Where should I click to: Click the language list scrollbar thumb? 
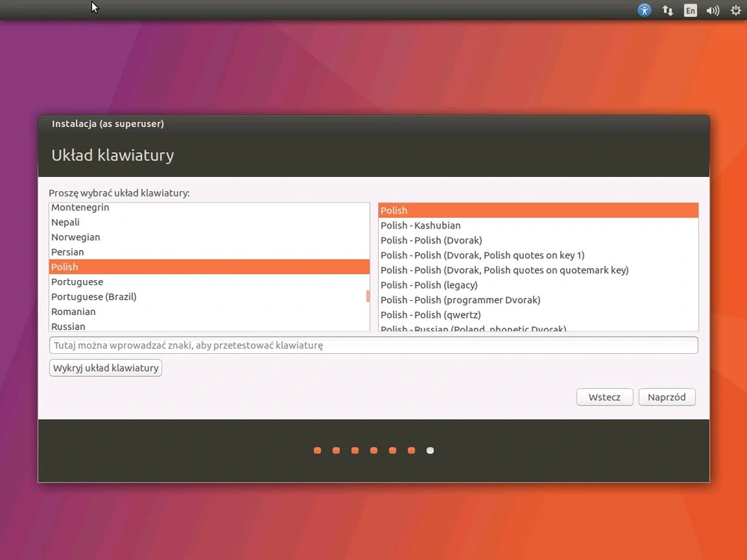point(368,296)
